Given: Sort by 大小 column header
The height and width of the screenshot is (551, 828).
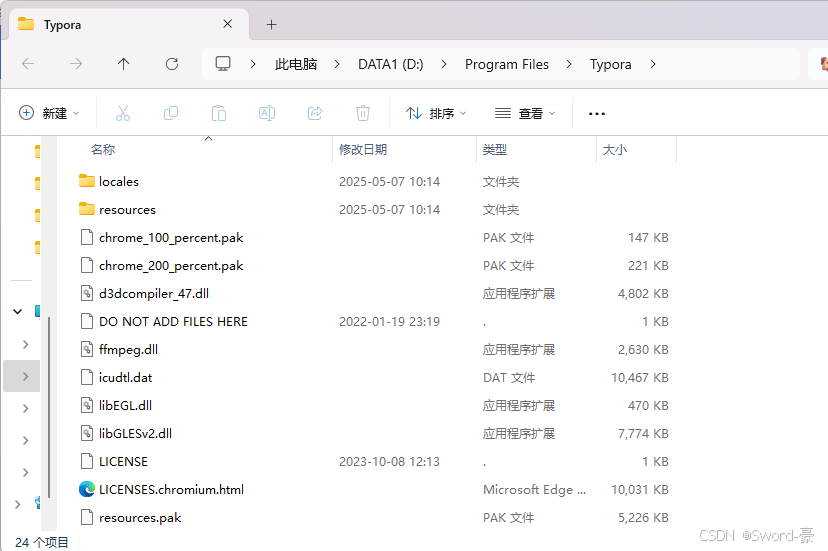Looking at the screenshot, I should coord(615,150).
